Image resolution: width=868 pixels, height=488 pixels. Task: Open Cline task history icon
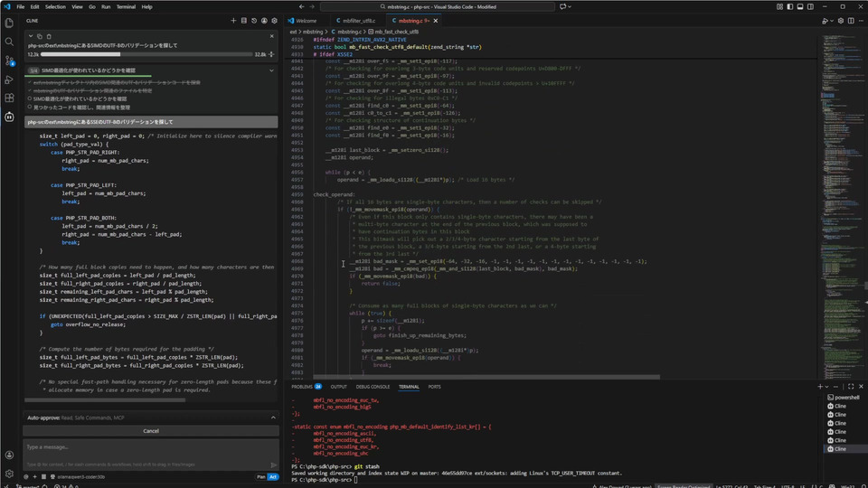pyautogui.click(x=253, y=20)
